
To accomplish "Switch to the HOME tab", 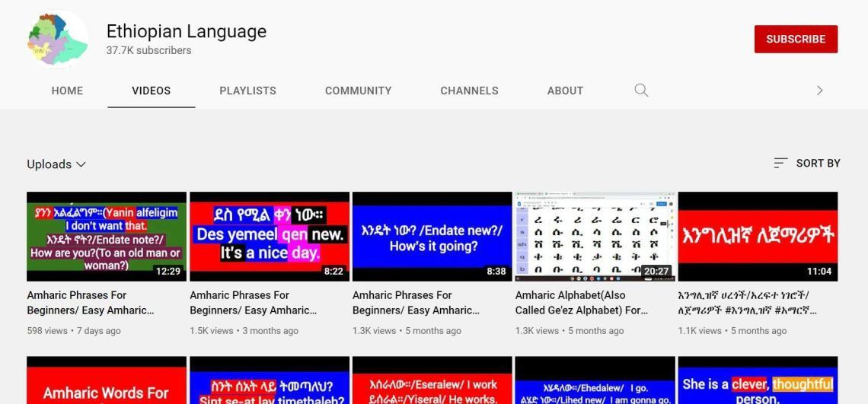I will [x=67, y=91].
